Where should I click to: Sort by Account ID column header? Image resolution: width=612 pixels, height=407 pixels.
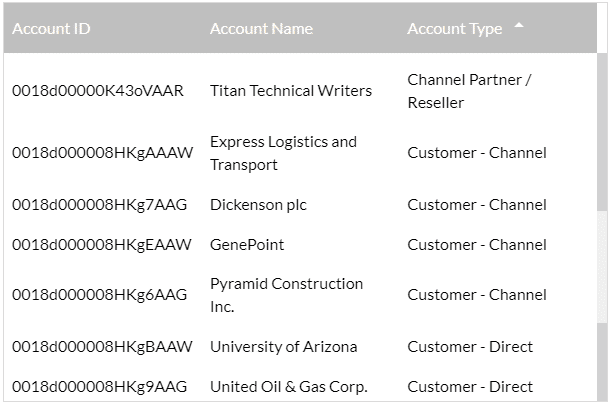51,29
